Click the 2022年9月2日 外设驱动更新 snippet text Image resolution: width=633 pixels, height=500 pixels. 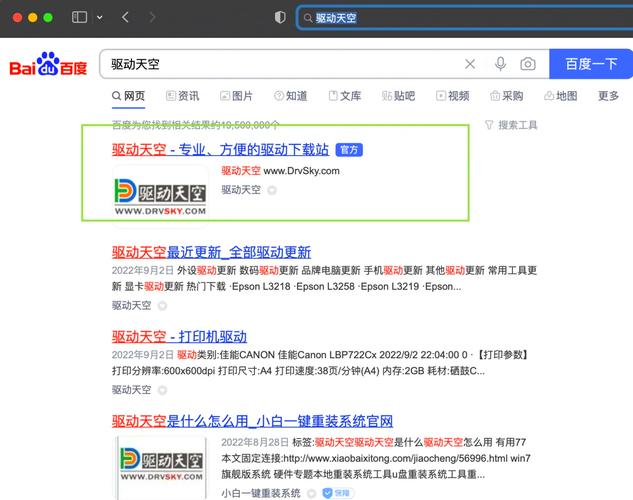pos(325,278)
